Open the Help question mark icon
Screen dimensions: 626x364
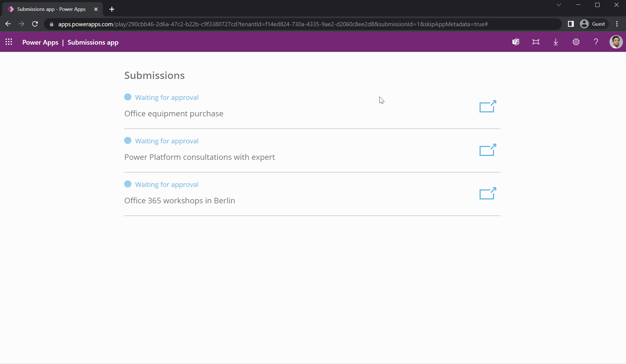click(x=596, y=42)
